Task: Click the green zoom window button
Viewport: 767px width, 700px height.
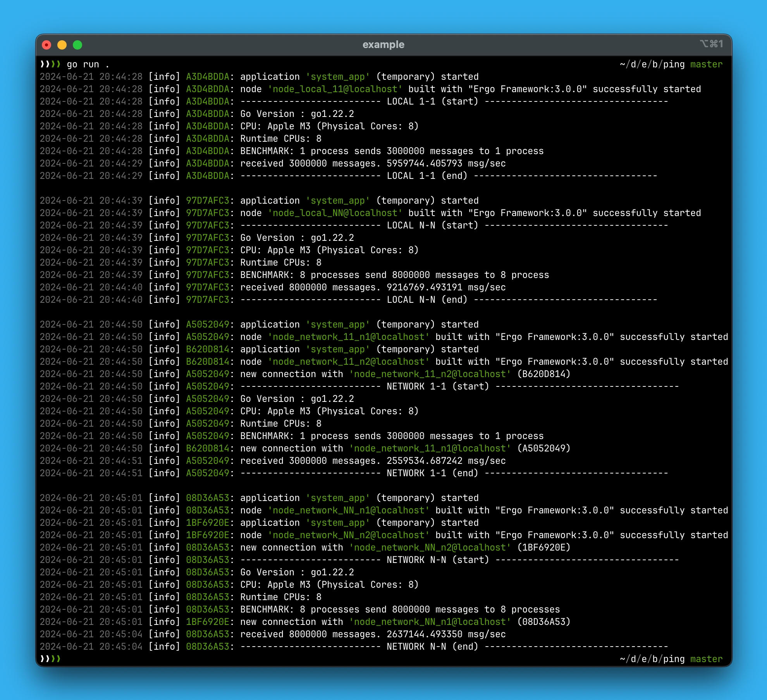Action: tap(77, 45)
